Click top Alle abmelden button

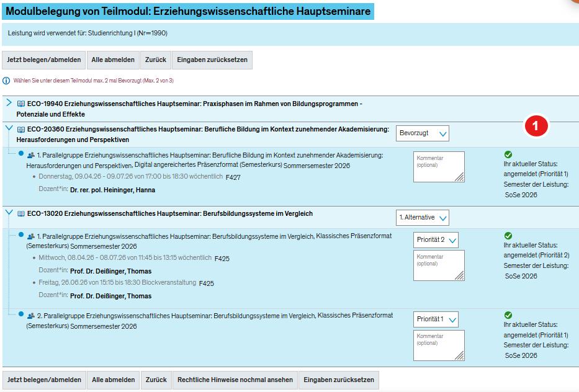[113, 60]
